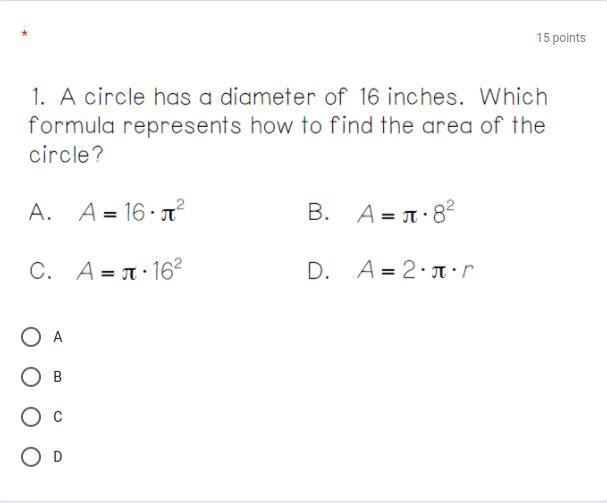Image resolution: width=607 pixels, height=503 pixels.
Task: Click formula A = 2 · π · r
Action: pos(415,270)
